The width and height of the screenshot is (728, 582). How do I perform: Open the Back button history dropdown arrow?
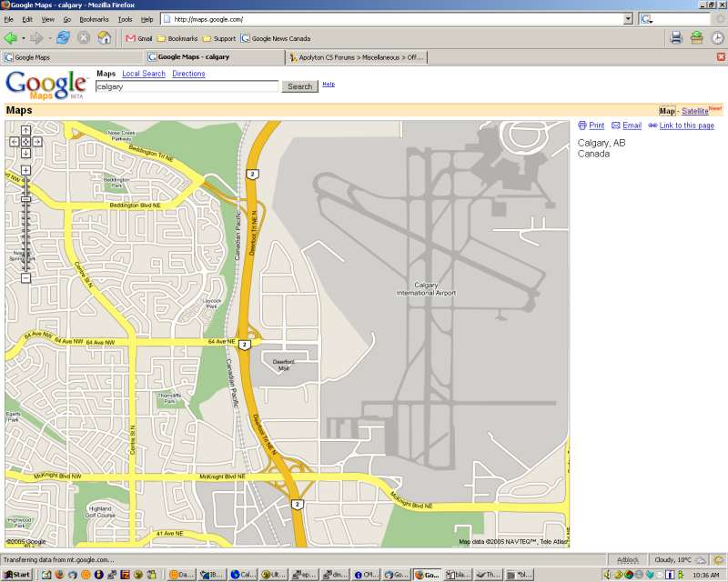coord(24,38)
